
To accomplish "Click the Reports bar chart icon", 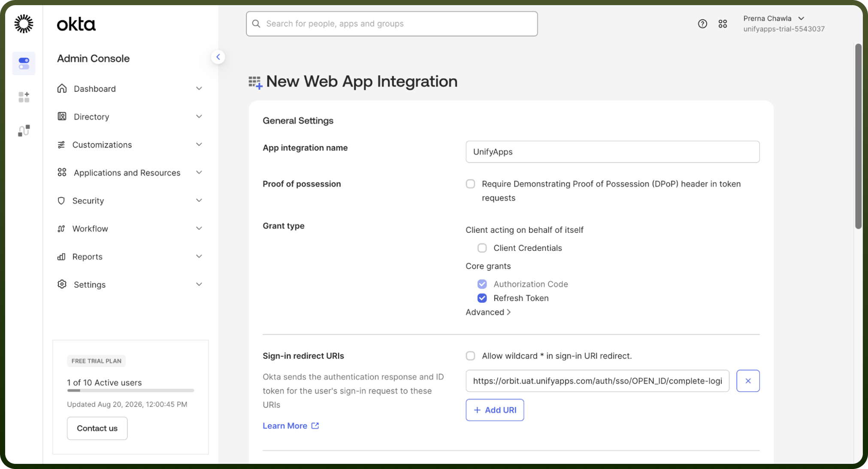I will coord(61,257).
